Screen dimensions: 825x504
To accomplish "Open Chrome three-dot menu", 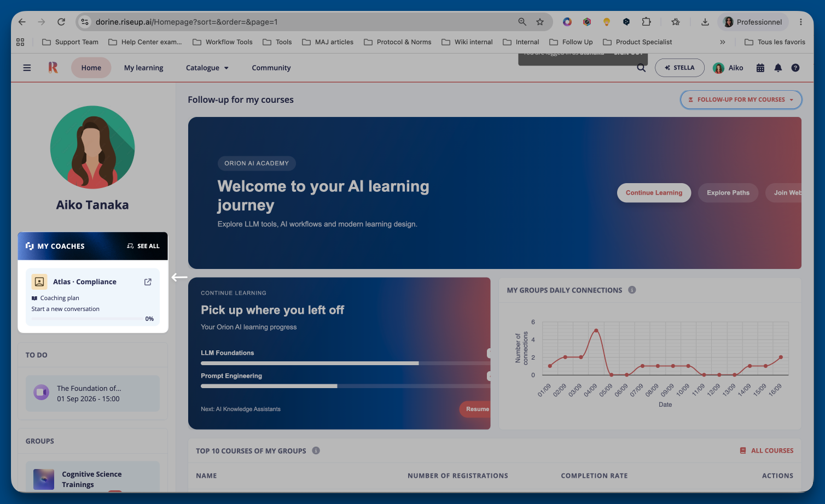I will (801, 22).
